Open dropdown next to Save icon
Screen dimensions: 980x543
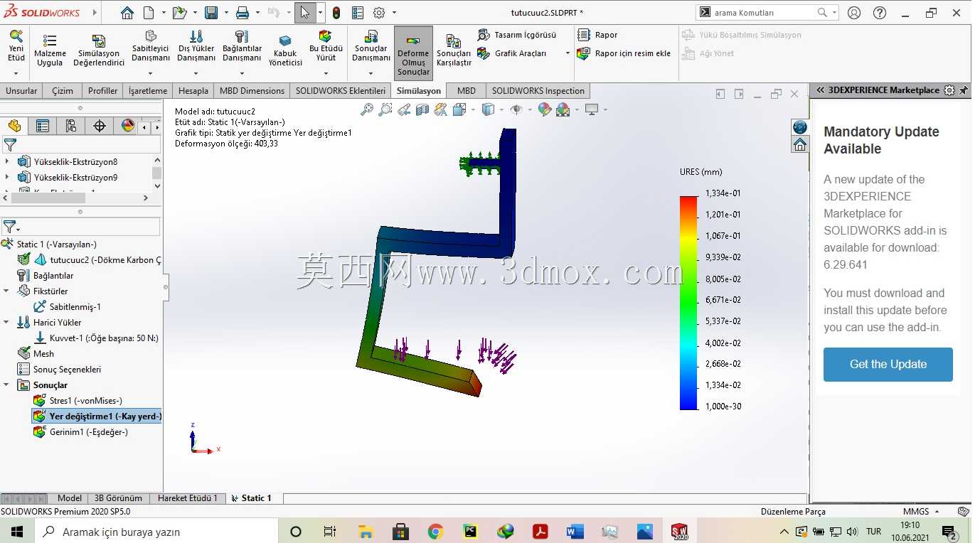pyautogui.click(x=226, y=13)
